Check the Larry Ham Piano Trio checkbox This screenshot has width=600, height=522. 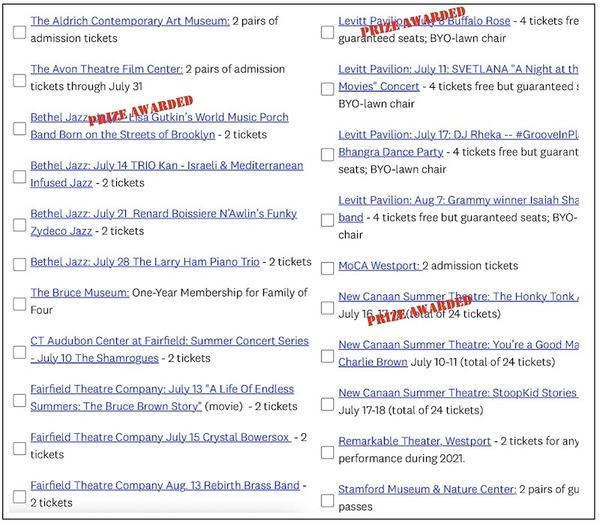20,264
